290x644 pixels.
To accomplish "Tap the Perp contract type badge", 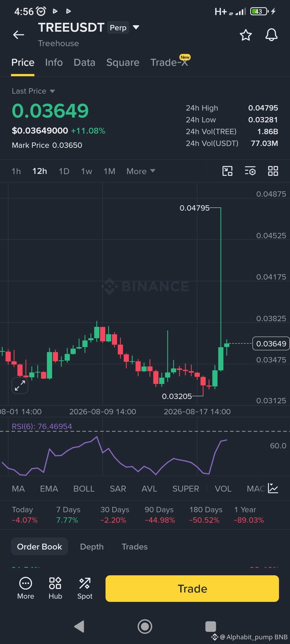I will 118,27.
